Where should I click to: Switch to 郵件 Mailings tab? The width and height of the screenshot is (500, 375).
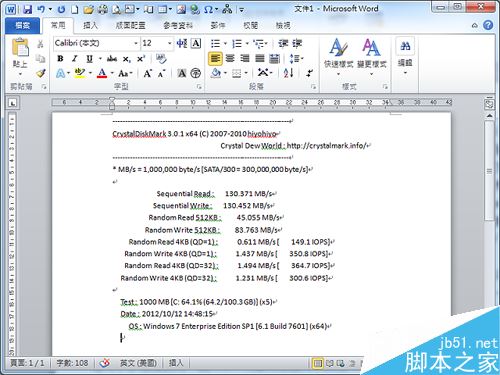click(218, 25)
